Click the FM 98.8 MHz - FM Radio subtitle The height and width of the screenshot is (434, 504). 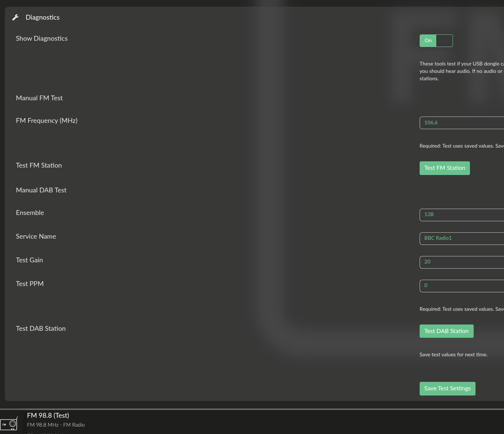(56, 425)
